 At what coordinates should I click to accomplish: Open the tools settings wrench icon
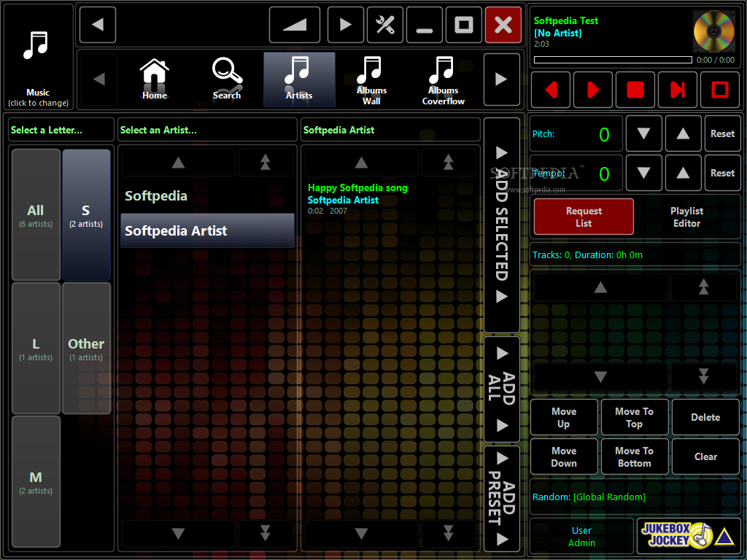coord(385,25)
